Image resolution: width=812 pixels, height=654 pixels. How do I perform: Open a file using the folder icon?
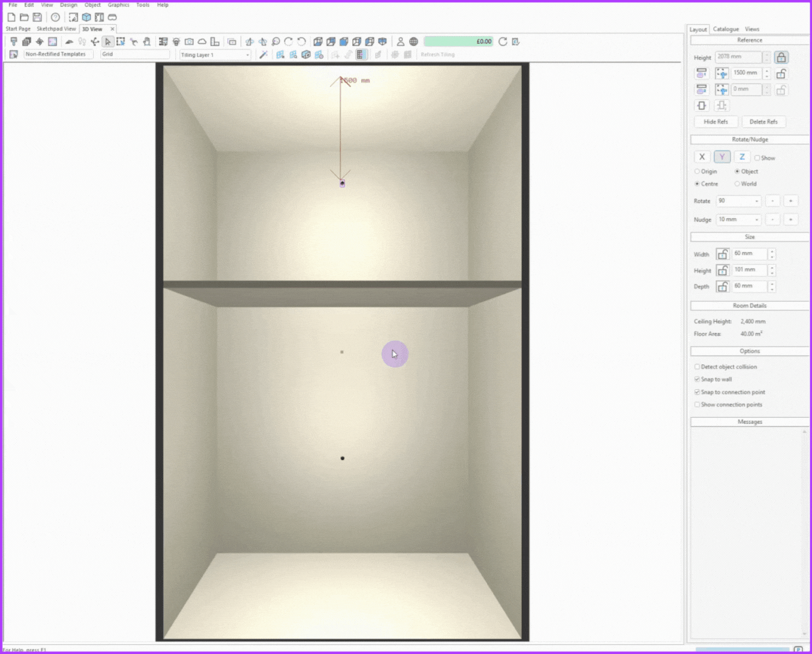click(24, 18)
